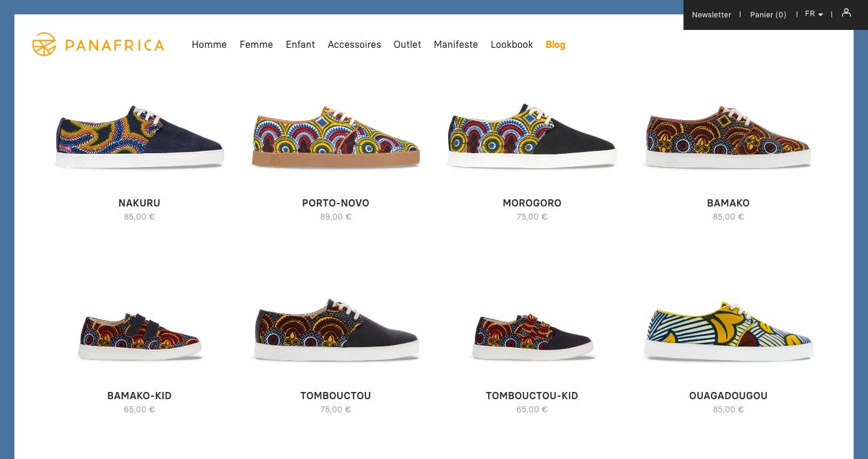
Task: Open the Accessoires menu
Action: [354, 44]
